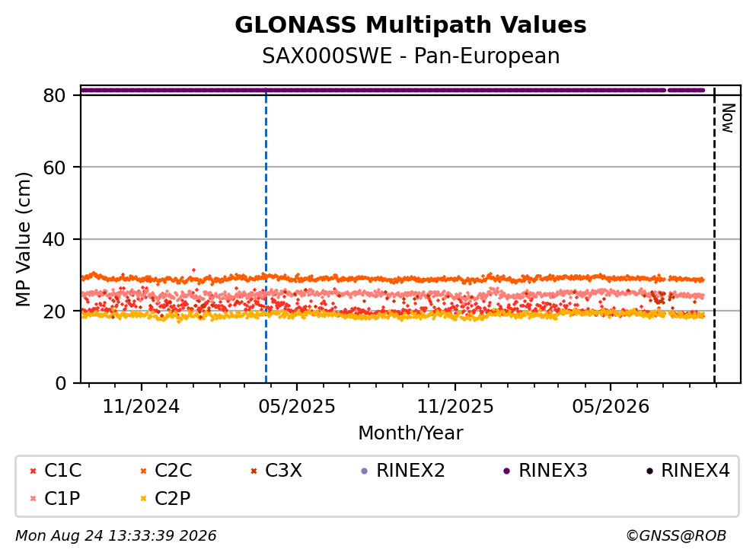Click the ©GNSS@ROB credit text
The width and height of the screenshot is (756, 559).
point(676,536)
